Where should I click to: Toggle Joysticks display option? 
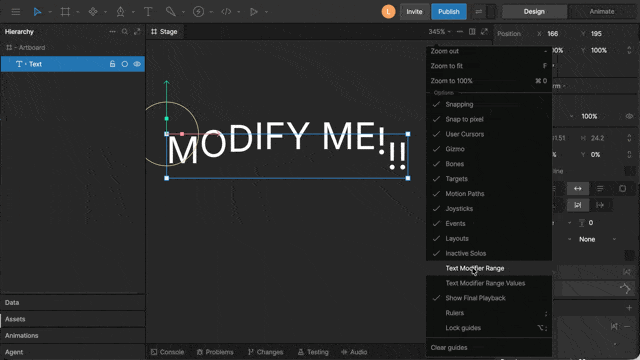point(489,209)
